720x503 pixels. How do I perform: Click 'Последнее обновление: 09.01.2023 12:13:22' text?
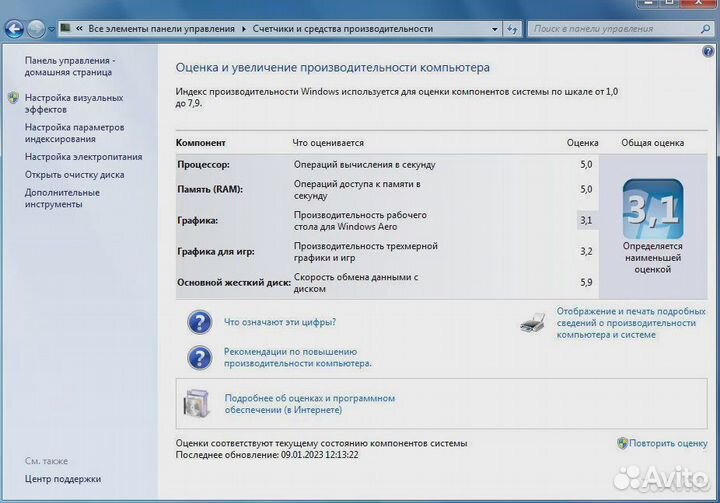pyautogui.click(x=267, y=455)
